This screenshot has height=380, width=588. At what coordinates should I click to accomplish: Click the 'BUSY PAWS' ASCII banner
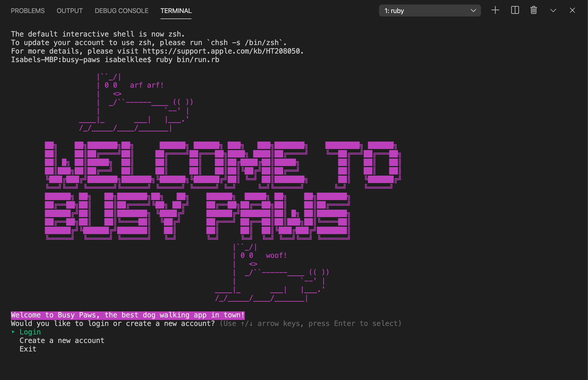point(197,216)
